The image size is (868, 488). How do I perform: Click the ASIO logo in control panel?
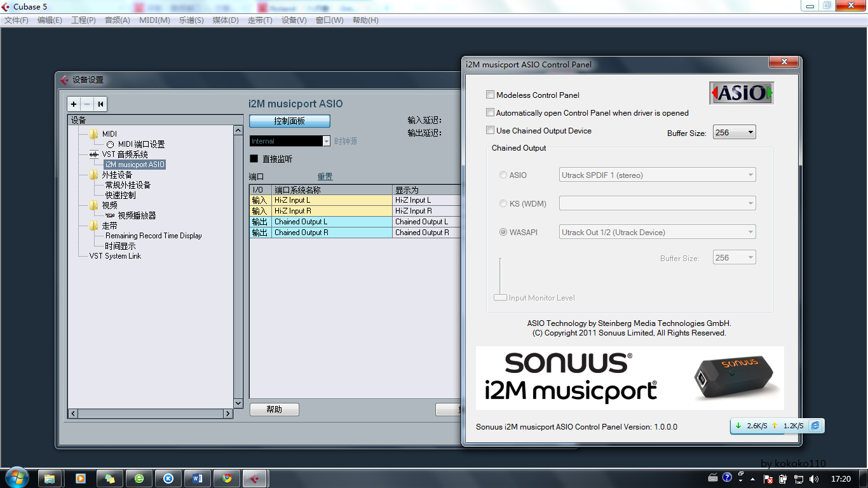(742, 93)
